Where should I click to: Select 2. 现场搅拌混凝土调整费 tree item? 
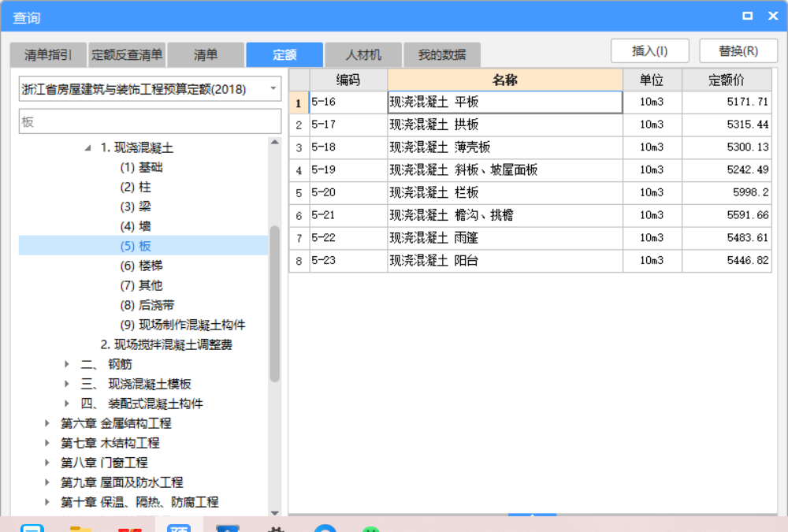tap(165, 344)
